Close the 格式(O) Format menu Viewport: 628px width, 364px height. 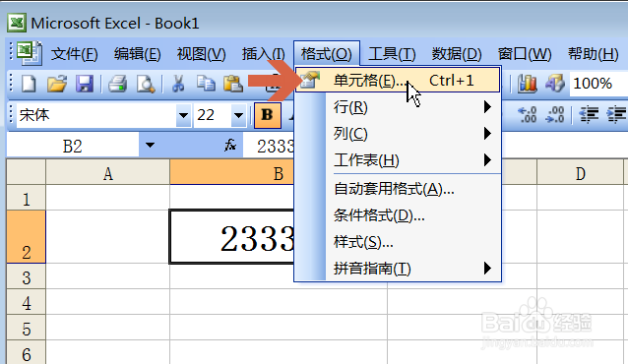(x=327, y=54)
